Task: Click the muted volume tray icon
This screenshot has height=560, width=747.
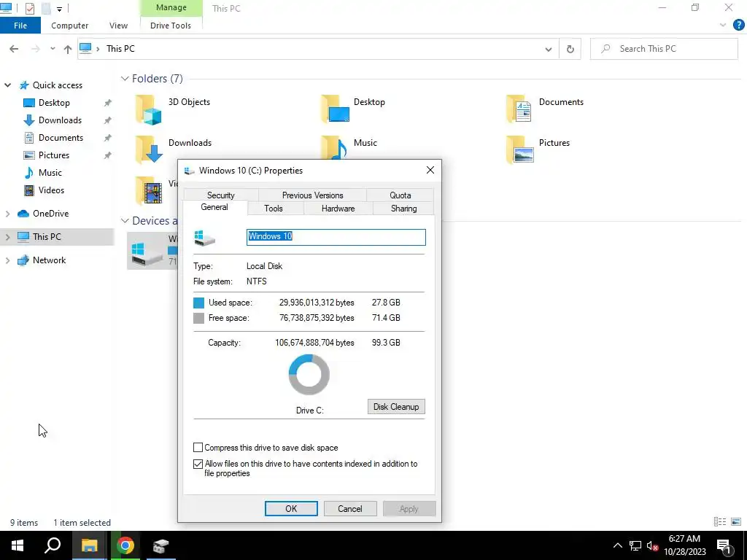Action: pyautogui.click(x=653, y=545)
